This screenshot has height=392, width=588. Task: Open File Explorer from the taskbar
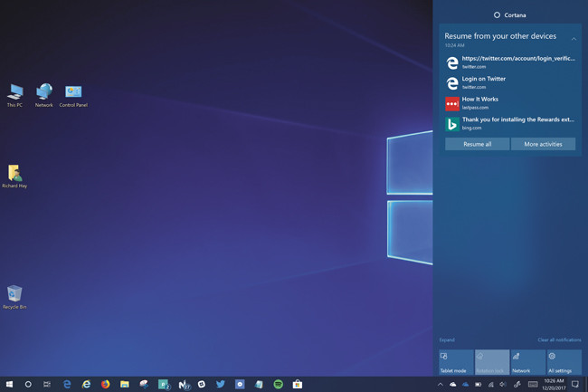[125, 384]
